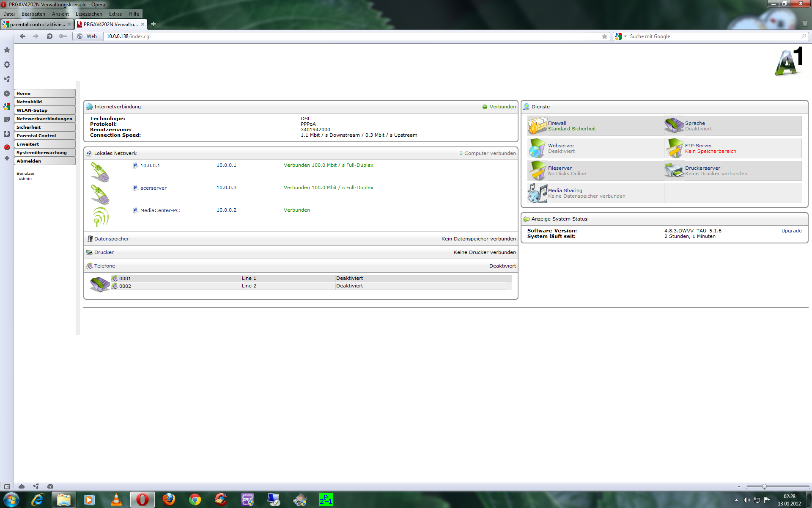812x508 pixels.
Task: Click the Druckerserver printer icon
Action: pos(674,171)
